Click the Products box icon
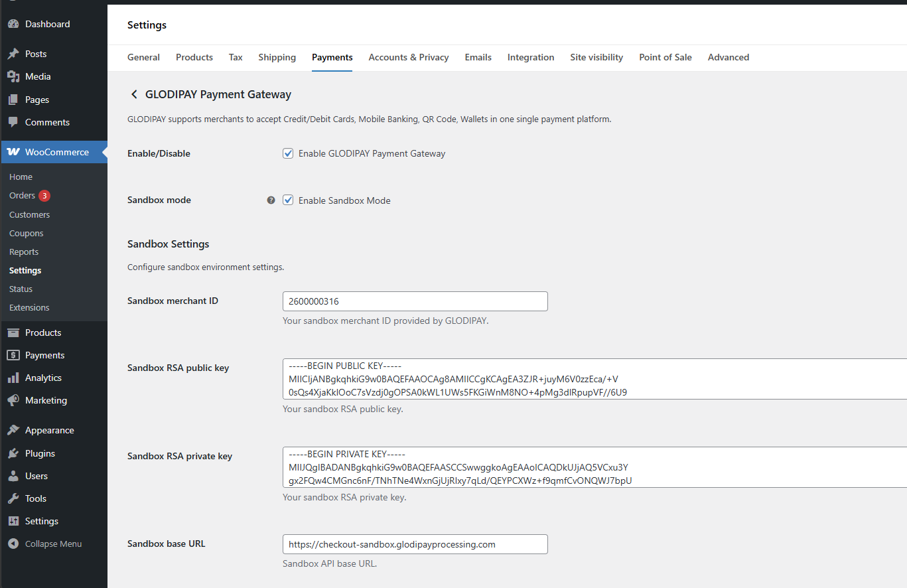The image size is (907, 588). pos(13,332)
